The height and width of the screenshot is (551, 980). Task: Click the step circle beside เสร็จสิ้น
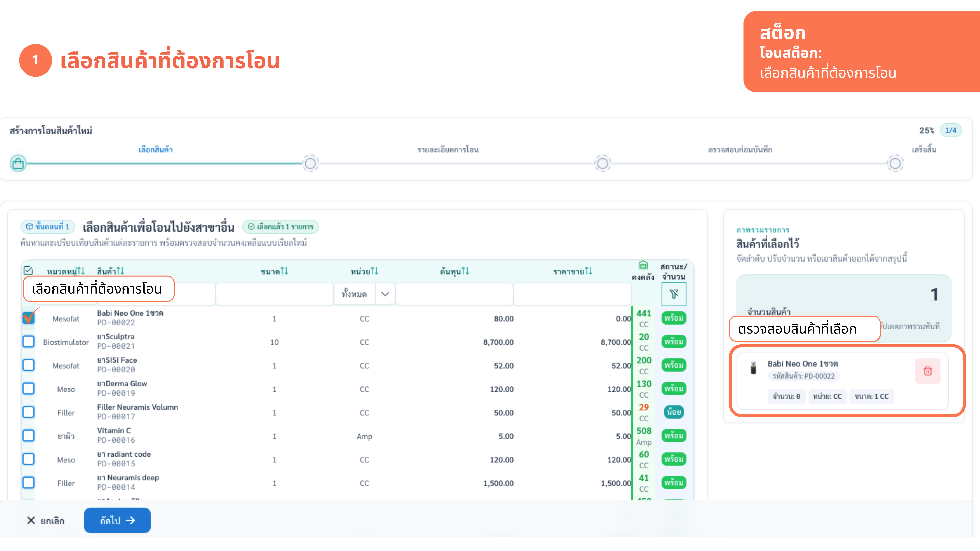coord(895,164)
